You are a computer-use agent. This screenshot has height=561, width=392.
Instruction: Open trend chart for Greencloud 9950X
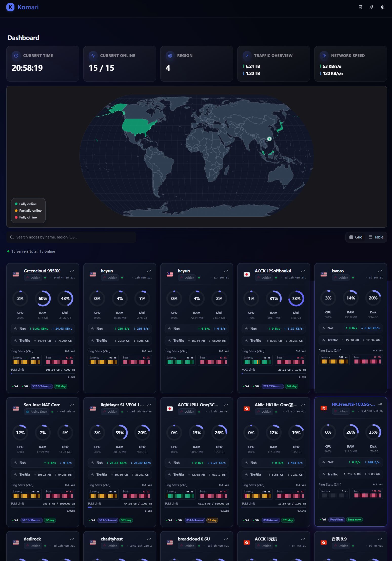[x=72, y=271]
